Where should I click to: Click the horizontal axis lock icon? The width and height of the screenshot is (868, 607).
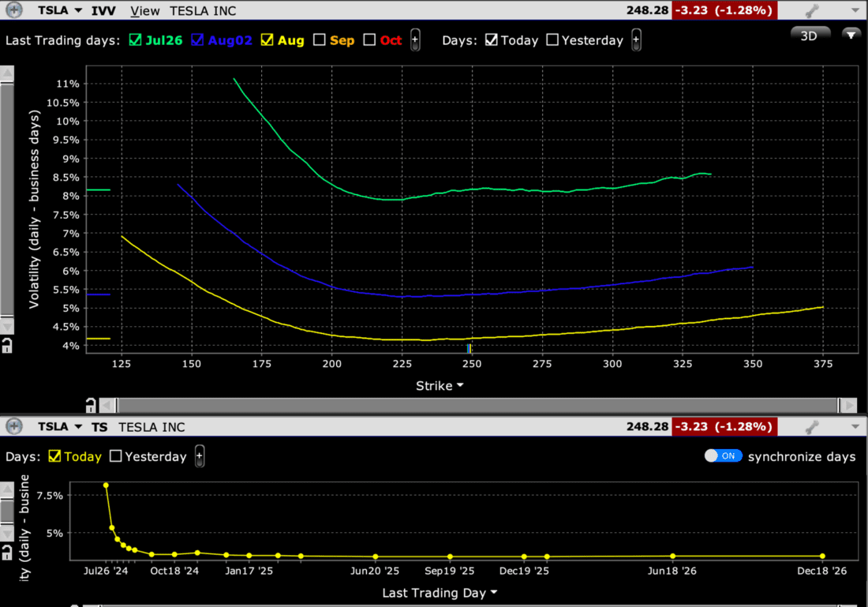click(x=92, y=404)
